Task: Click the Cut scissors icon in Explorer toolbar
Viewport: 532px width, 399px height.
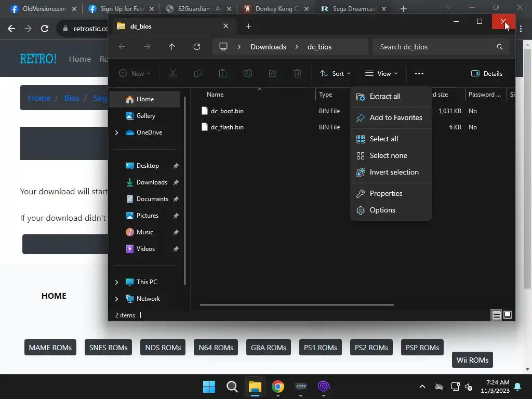Action: click(173, 73)
